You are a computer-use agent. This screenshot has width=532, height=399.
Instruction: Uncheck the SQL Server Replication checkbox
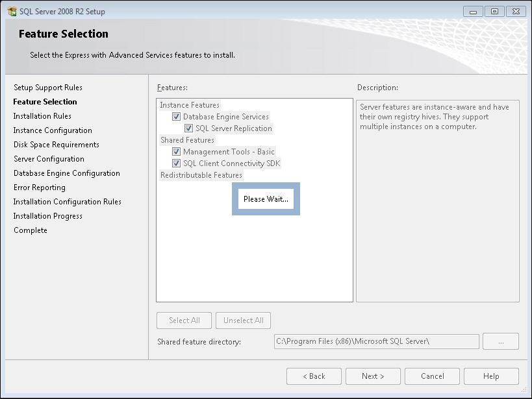tap(188, 128)
